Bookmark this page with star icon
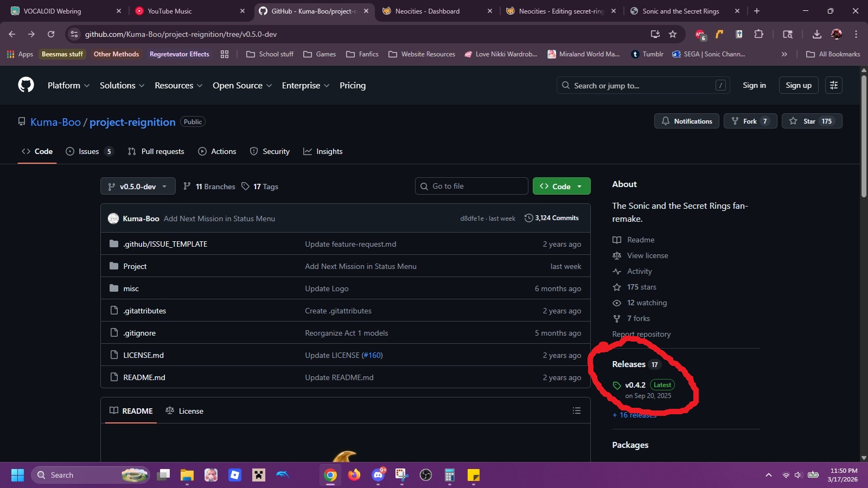 [673, 34]
